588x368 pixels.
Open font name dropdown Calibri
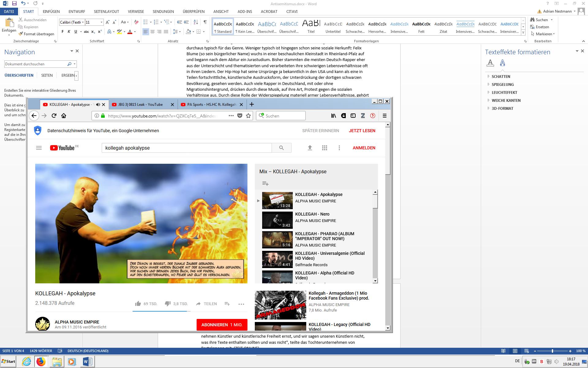(83, 22)
